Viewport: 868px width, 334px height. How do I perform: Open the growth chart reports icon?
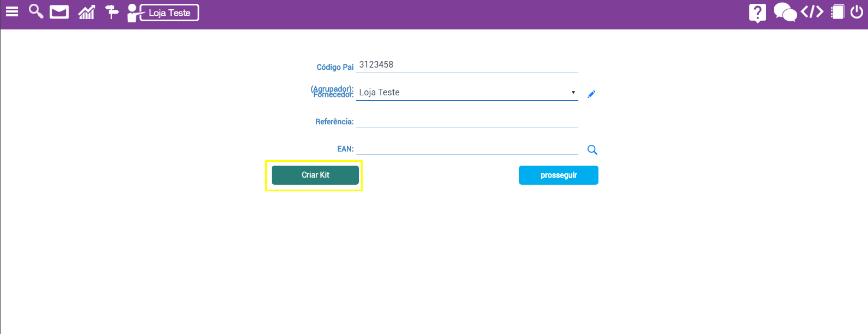tap(87, 12)
